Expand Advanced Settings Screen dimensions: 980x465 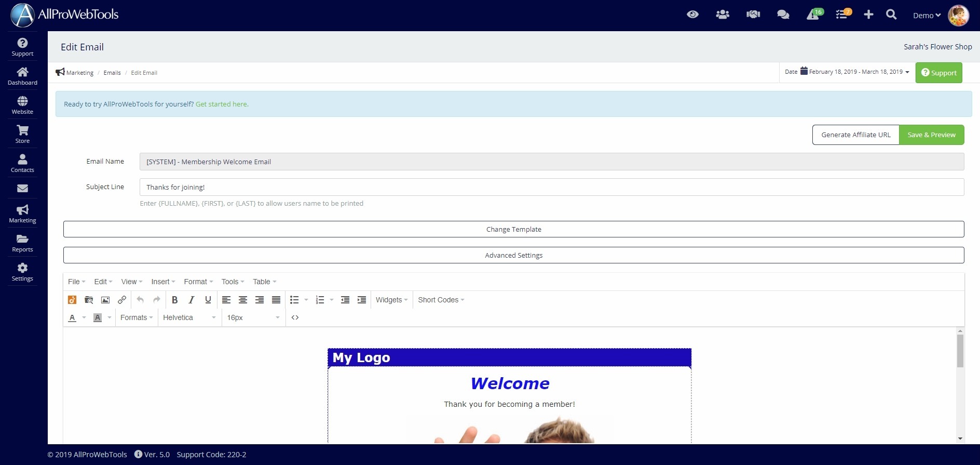[513, 255]
